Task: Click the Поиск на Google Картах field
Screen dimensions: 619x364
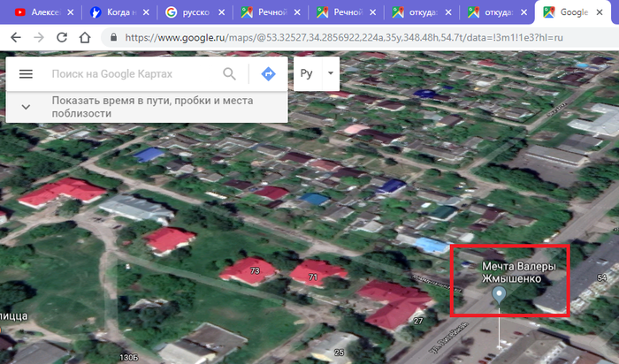Action: [133, 74]
